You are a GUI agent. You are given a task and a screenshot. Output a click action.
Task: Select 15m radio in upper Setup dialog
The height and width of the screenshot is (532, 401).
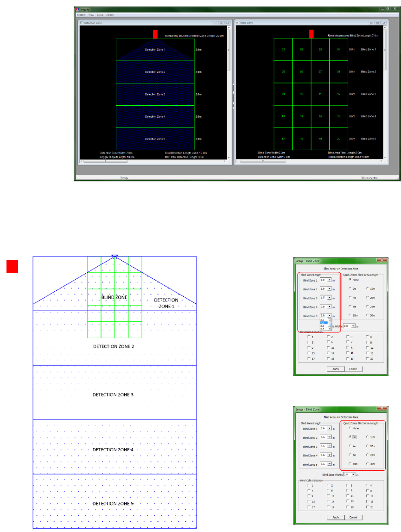point(368,289)
